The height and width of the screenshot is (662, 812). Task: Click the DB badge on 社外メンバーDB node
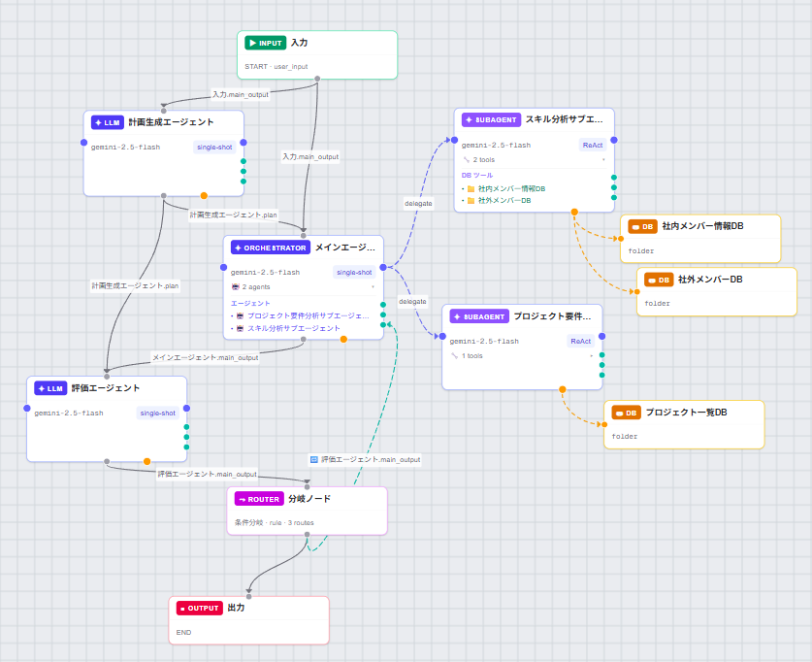click(660, 280)
